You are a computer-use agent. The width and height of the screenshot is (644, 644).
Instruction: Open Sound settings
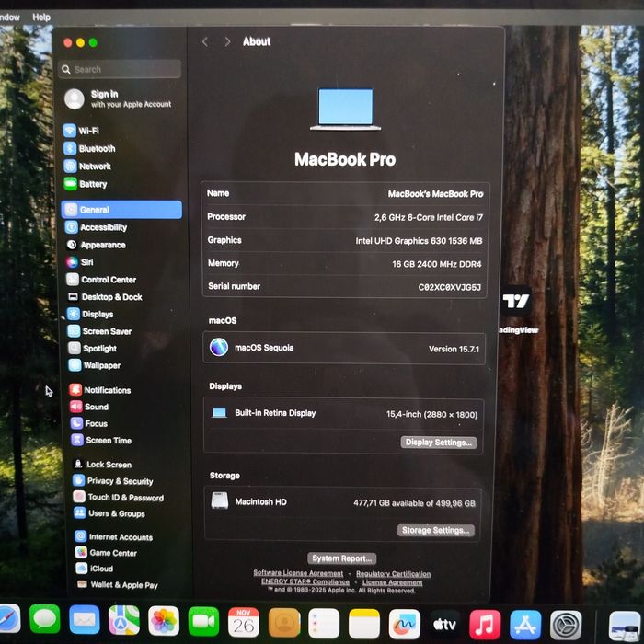89,407
